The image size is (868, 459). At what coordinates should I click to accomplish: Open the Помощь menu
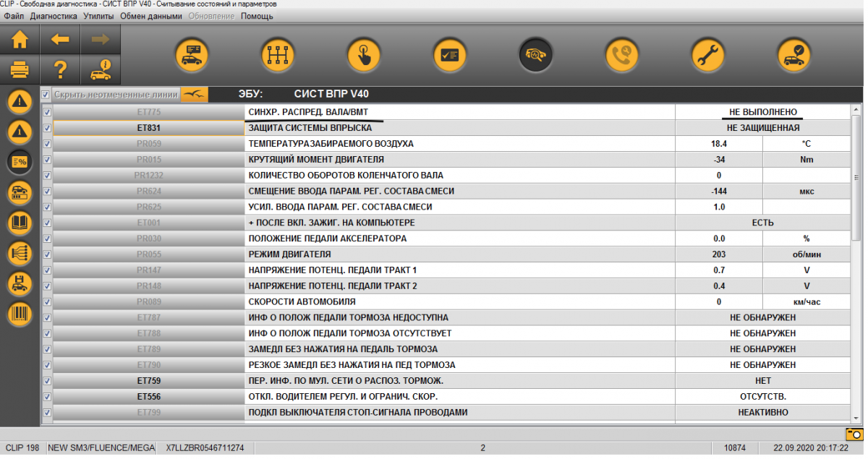(x=257, y=16)
